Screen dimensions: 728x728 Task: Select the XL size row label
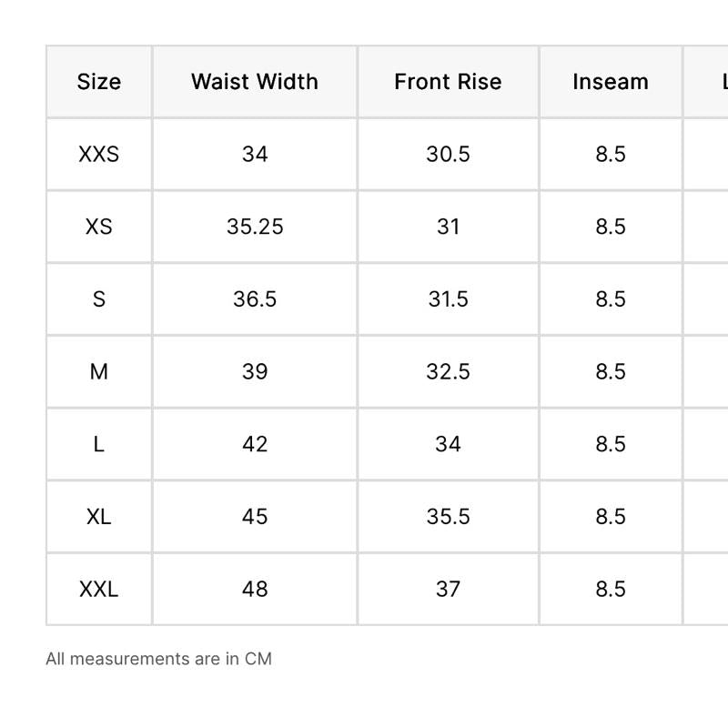click(x=99, y=517)
